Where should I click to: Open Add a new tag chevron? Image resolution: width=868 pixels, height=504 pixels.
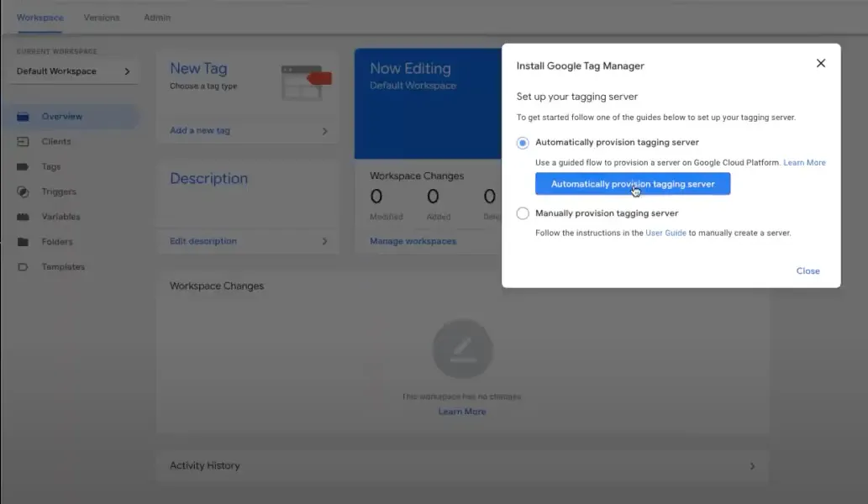pos(324,131)
